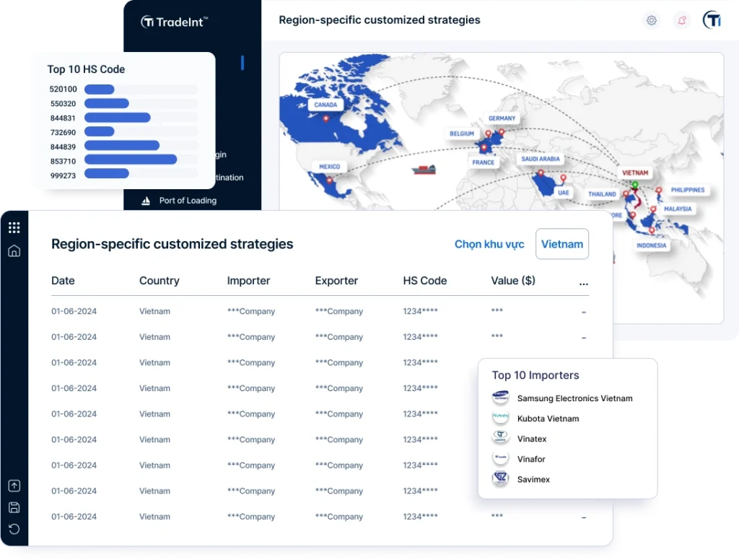Viewport: 739px width, 560px height.
Task: Click the Canada map pin
Action: click(325, 119)
